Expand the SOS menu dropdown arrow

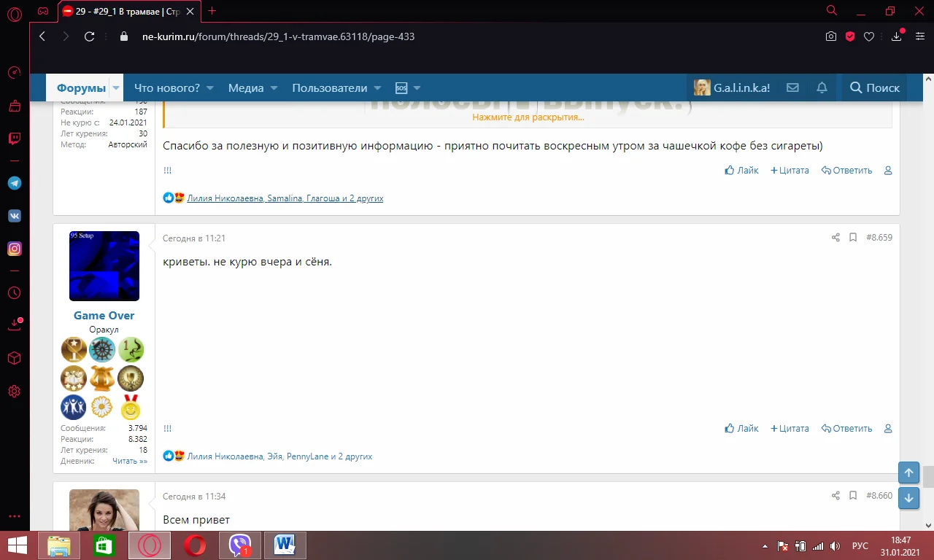click(417, 88)
